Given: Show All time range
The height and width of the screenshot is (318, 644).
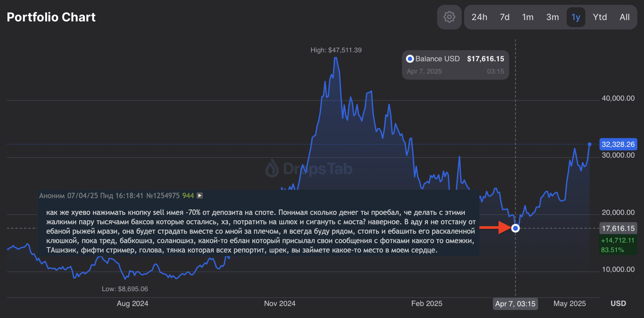Looking at the screenshot, I should (x=624, y=17).
